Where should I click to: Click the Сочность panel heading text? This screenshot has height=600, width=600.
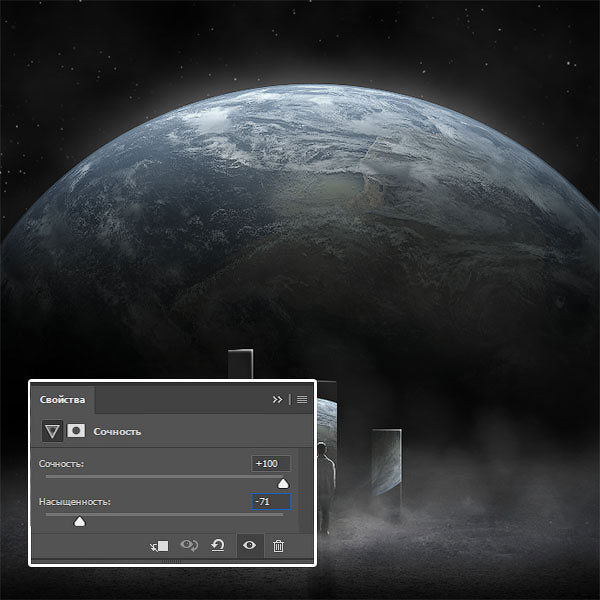point(117,432)
